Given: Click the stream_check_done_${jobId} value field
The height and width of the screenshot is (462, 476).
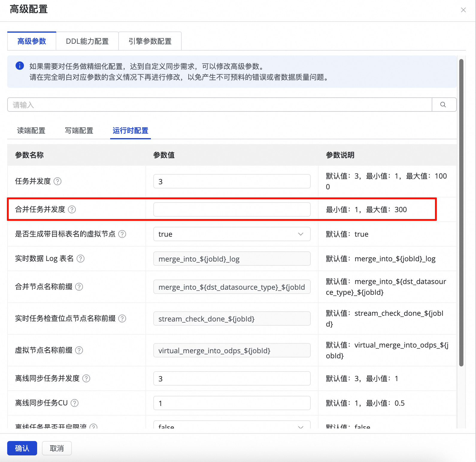Looking at the screenshot, I should click(x=232, y=318).
